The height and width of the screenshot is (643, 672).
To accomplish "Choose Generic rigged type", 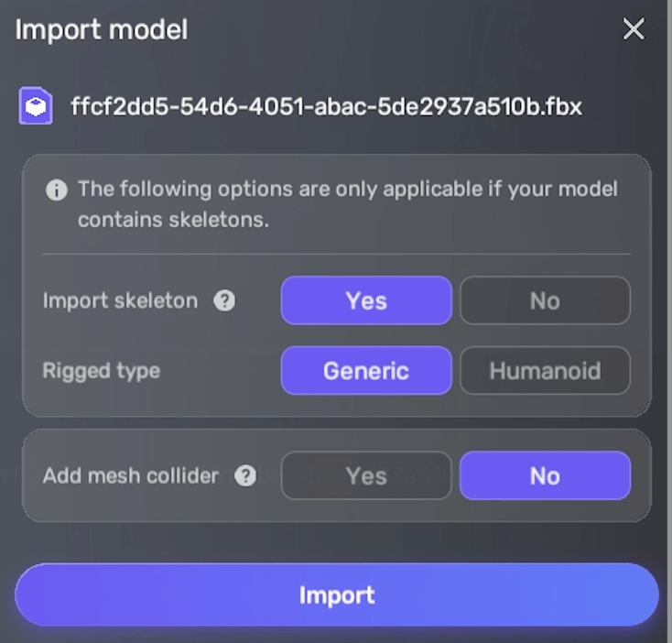I will [366, 371].
